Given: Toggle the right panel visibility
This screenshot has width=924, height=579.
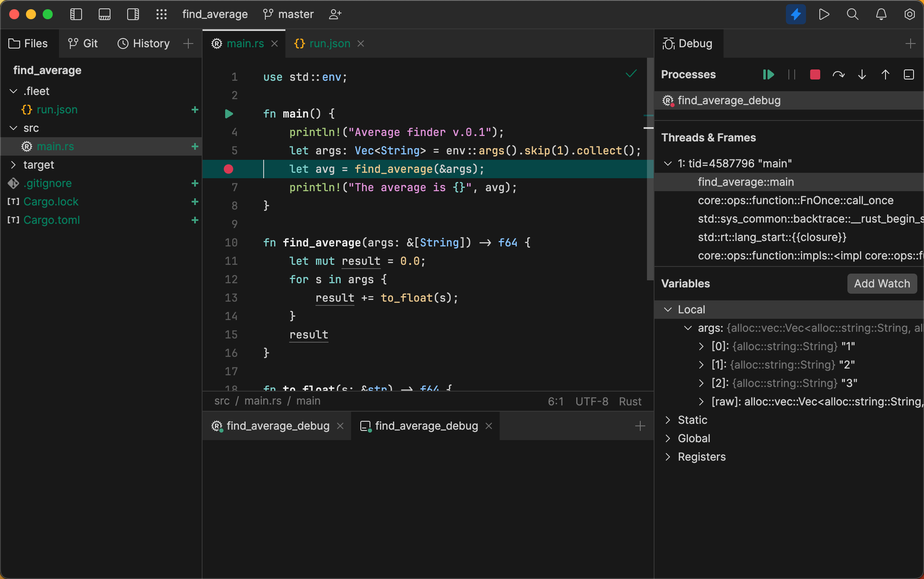Looking at the screenshot, I should pos(133,14).
